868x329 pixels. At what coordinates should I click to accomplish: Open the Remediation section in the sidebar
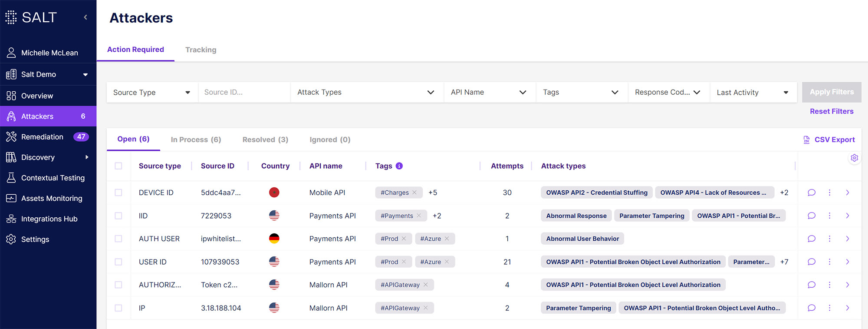pos(42,137)
